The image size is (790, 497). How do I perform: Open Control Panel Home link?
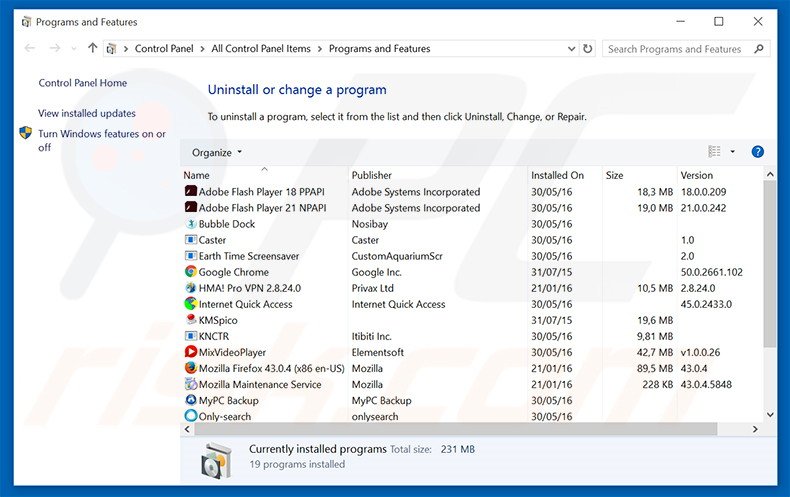(83, 83)
